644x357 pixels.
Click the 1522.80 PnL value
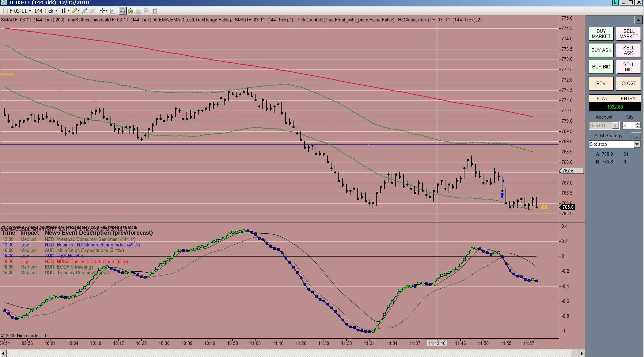tap(615, 107)
